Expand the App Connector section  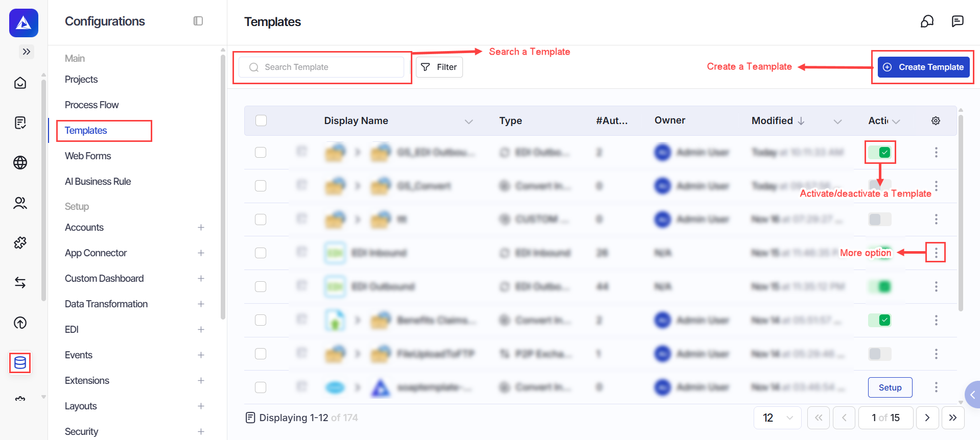201,253
